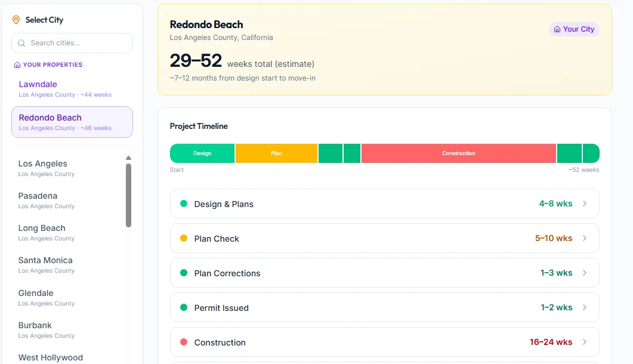Click the green dot beside Permit Issued

click(x=184, y=307)
